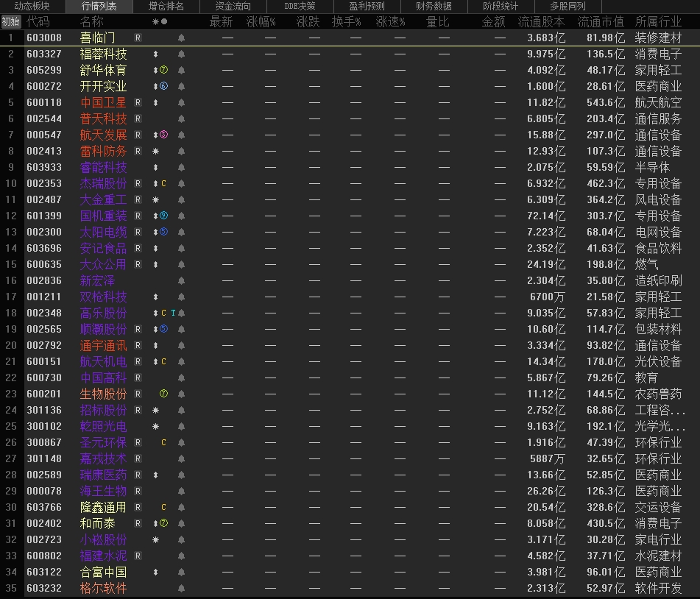Switch to 增仓排名 tab

[x=166, y=6]
